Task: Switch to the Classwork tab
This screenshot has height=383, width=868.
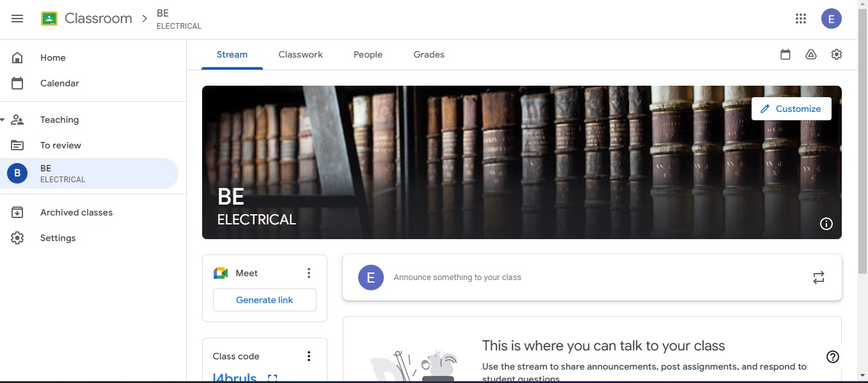Action: point(301,55)
